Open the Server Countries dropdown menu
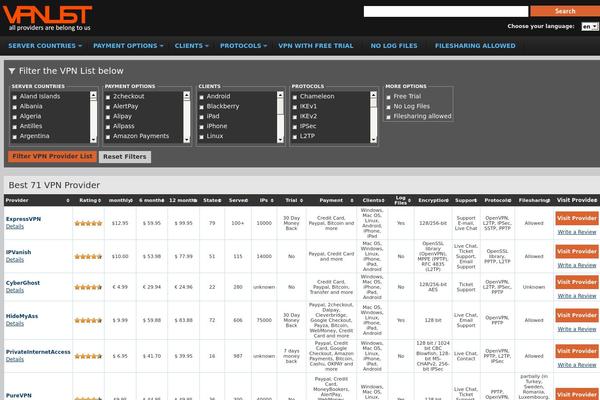Viewport: 600px width, 400px height. (x=45, y=46)
